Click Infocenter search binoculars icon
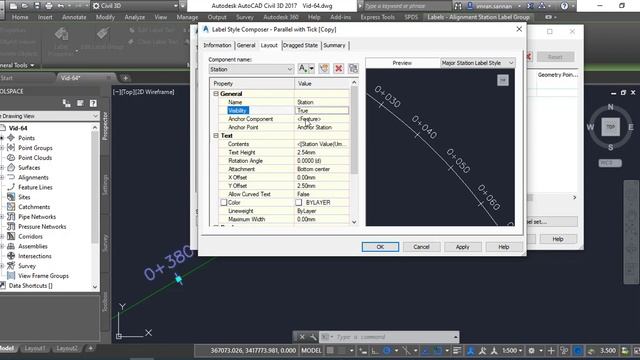 (458, 6)
